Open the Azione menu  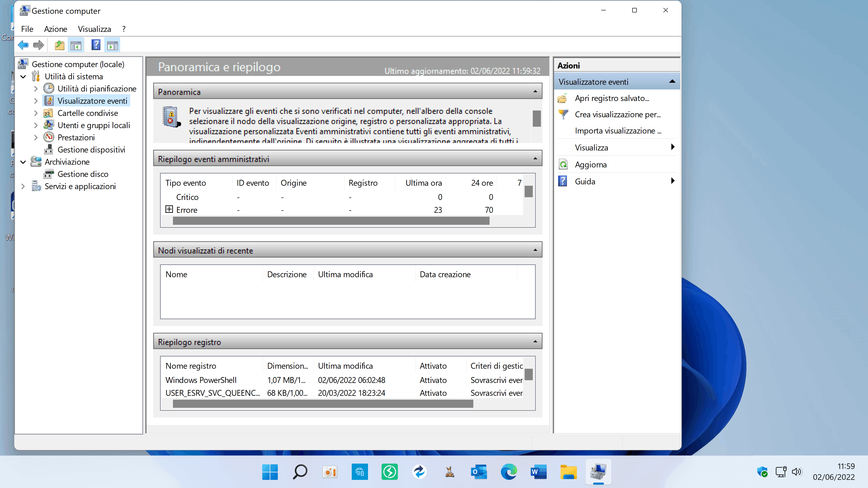click(x=55, y=29)
